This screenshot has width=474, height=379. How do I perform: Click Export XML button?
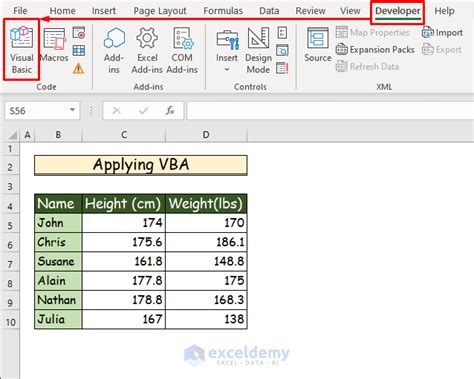tap(442, 50)
